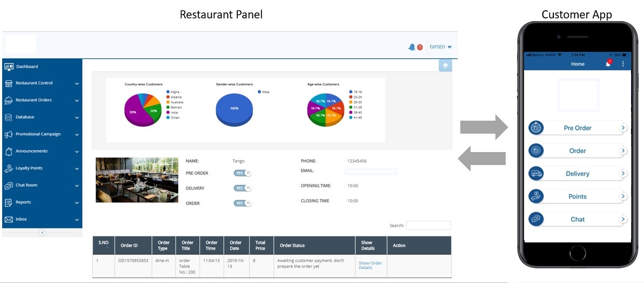Screen dimensions: 644x283
Task: Click the Points icon in Customer App
Action: [x=536, y=196]
